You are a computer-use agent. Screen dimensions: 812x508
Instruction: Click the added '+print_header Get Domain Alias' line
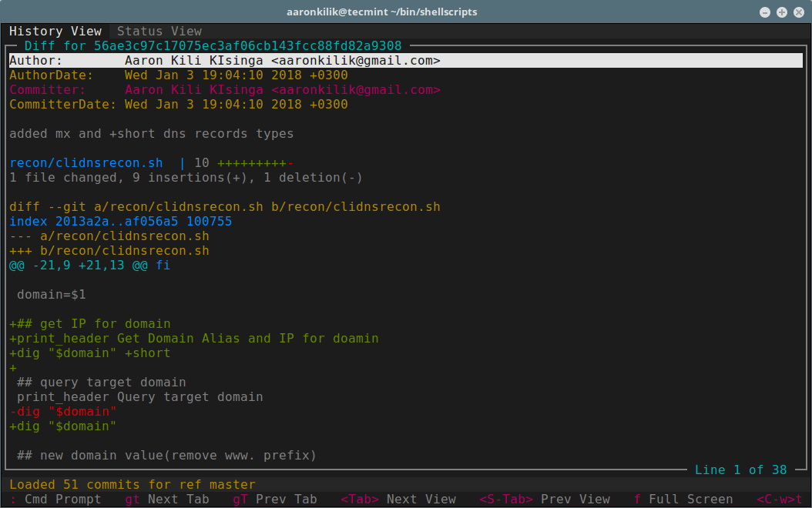pyautogui.click(x=193, y=339)
